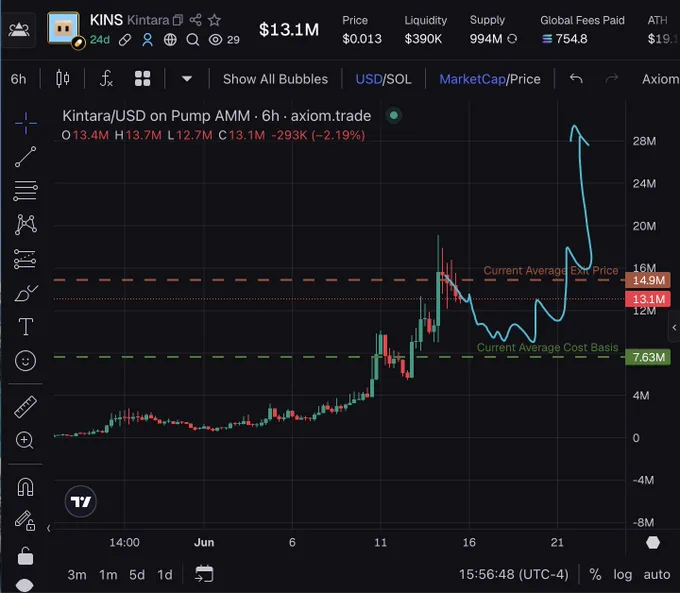Open the forecasting and measurement position tool

pos(25,259)
